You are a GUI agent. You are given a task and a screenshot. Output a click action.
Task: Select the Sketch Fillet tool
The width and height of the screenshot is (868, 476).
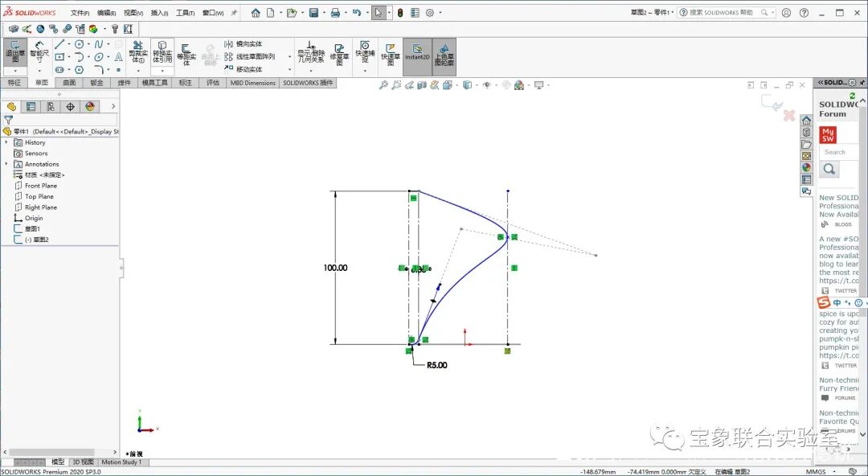pos(99,70)
